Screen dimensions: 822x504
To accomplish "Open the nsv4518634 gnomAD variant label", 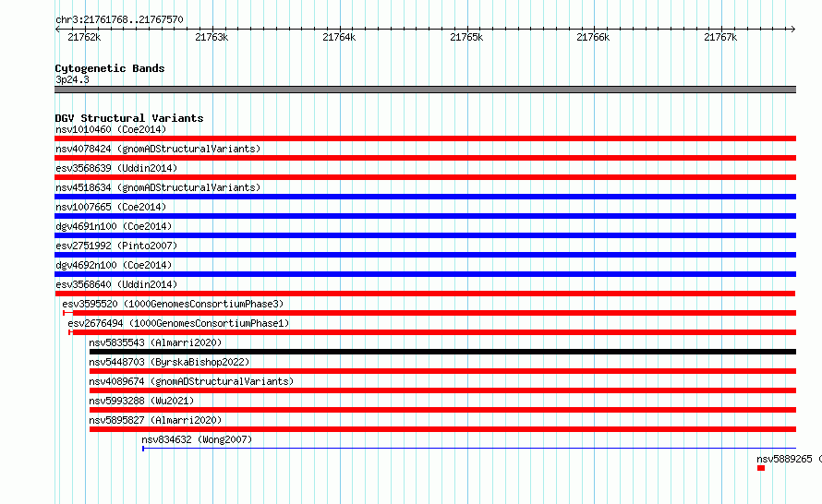I will pyautogui.click(x=158, y=187).
